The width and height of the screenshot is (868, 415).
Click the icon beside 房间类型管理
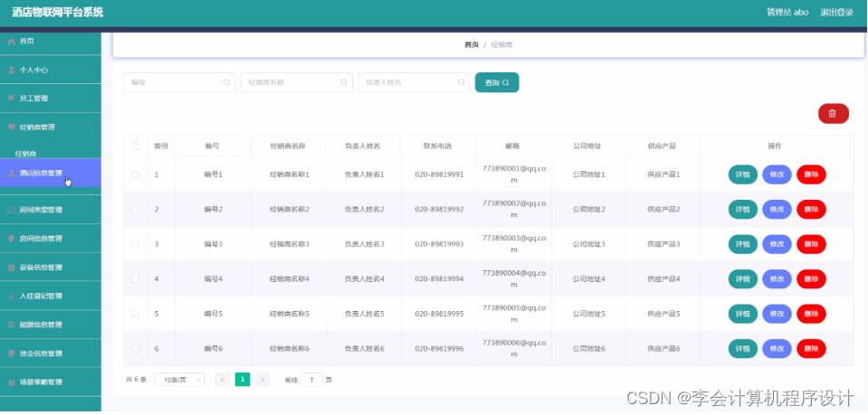[11, 211]
